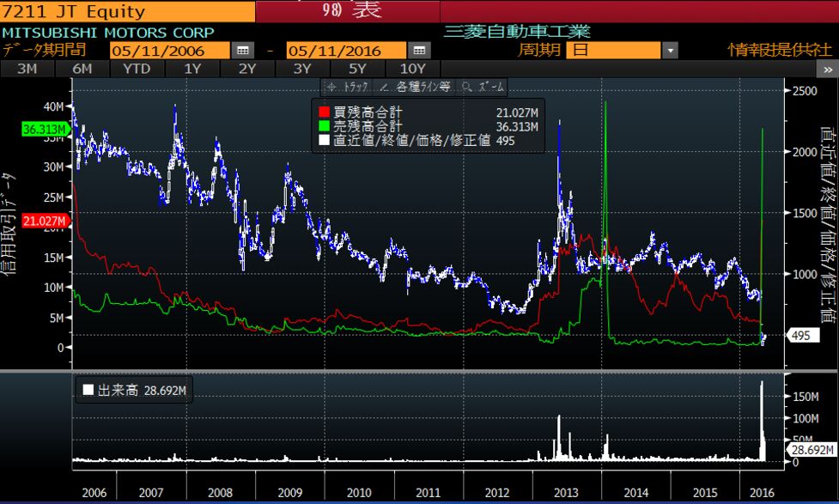
Task: Click the 7211 JT Equity ticker field
Action: tap(128, 11)
